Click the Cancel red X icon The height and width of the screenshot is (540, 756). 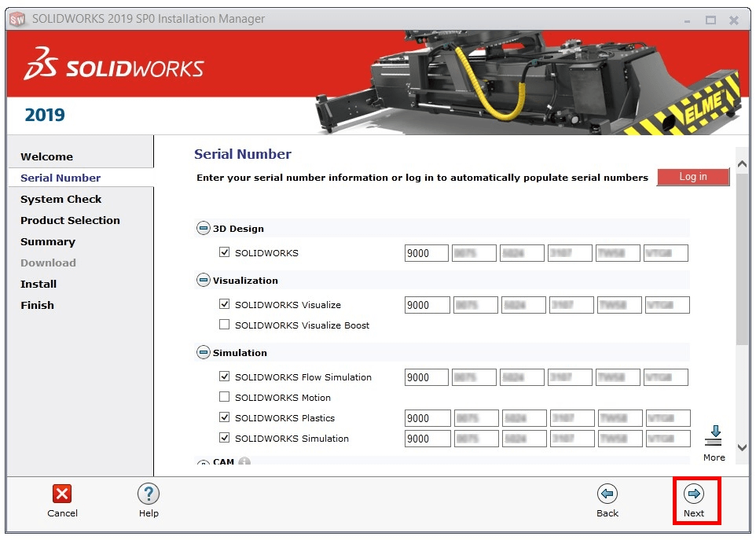click(62, 494)
